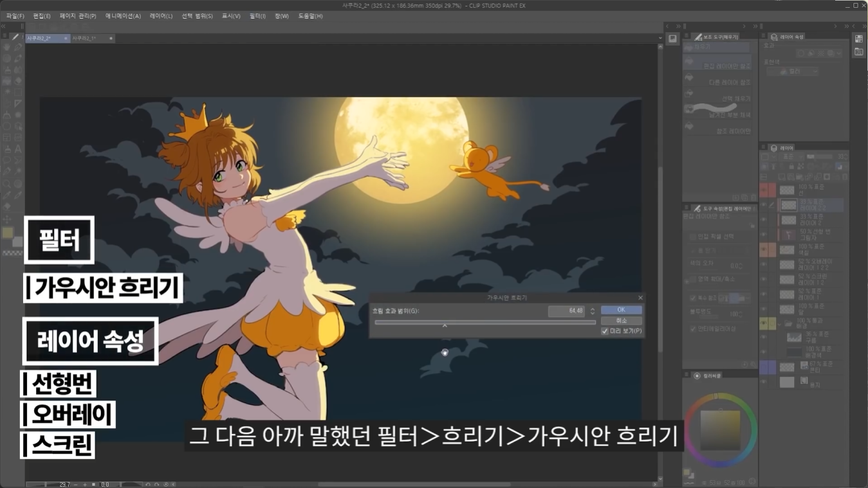Select the Balloon tool
This screenshot has height=488, width=868.
tap(6, 161)
